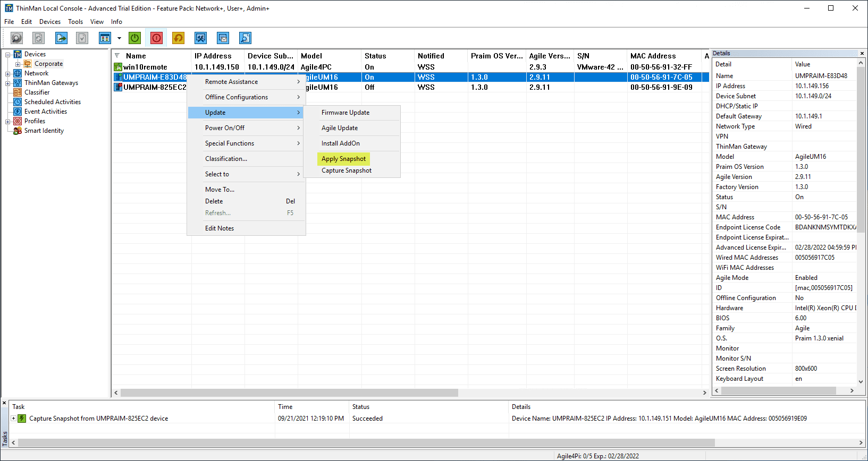The height and width of the screenshot is (461, 868).
Task: Sort by IP Address column header
Action: 218,56
